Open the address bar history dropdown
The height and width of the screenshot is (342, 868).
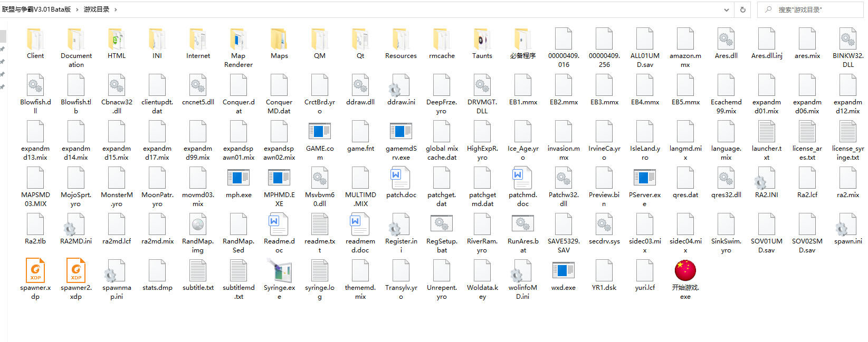click(727, 9)
